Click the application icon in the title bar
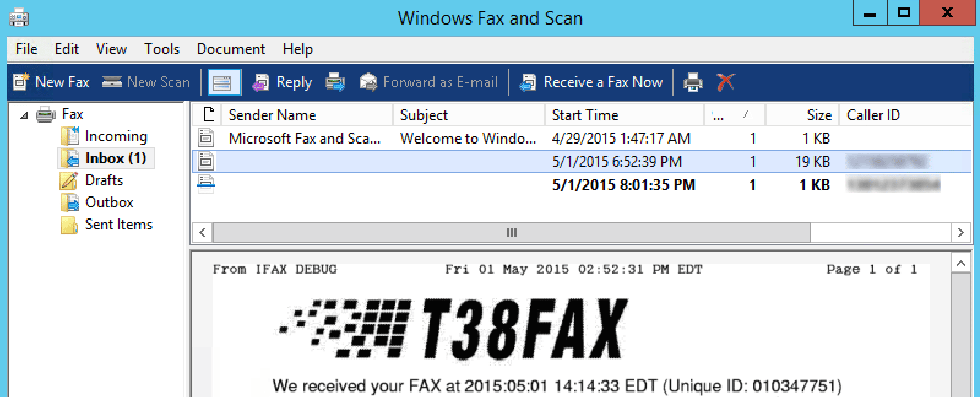Image resolution: width=980 pixels, height=397 pixels. 19,17
